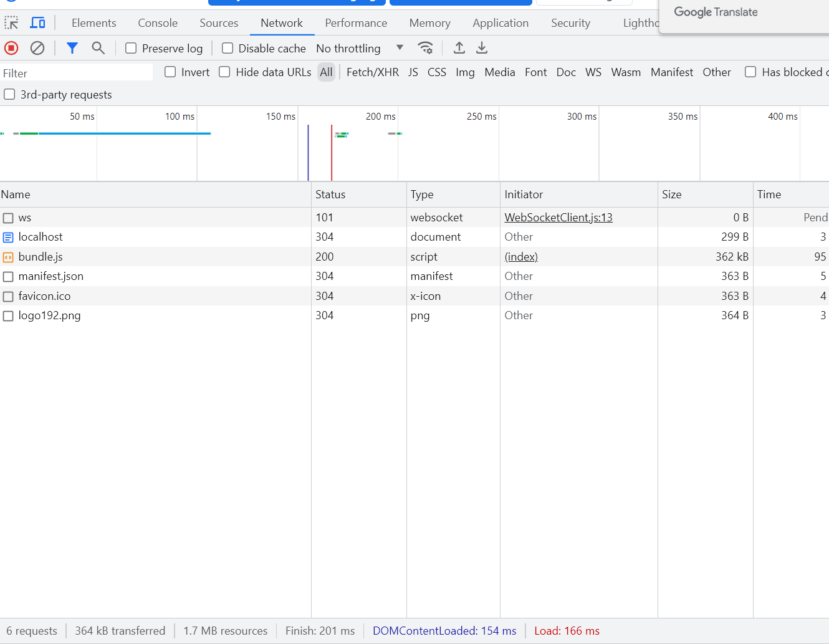Open the (index) initiator link

[x=521, y=257]
